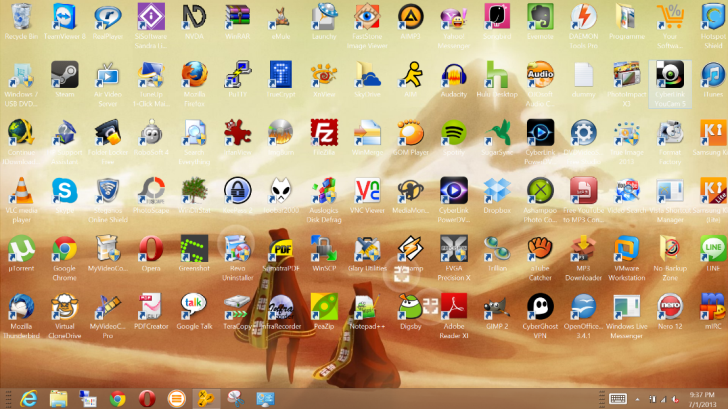Open the mIRC desktop icon
The image size is (728, 409).
click(713, 307)
